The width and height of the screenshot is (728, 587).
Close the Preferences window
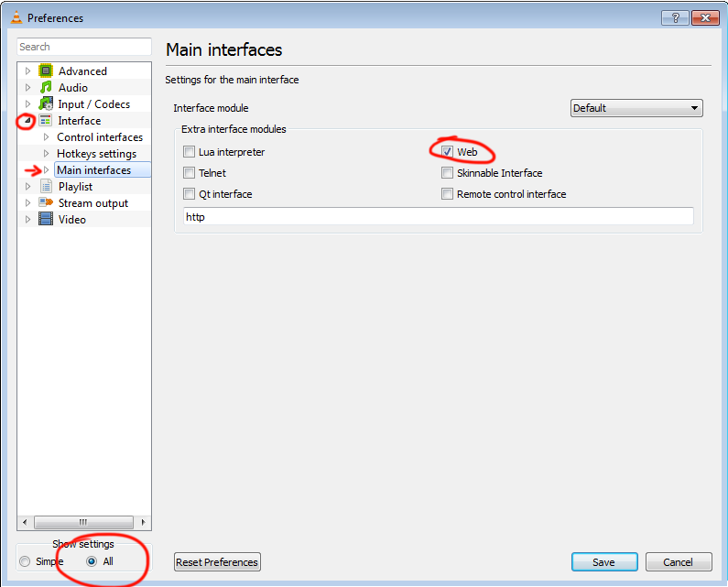705,17
